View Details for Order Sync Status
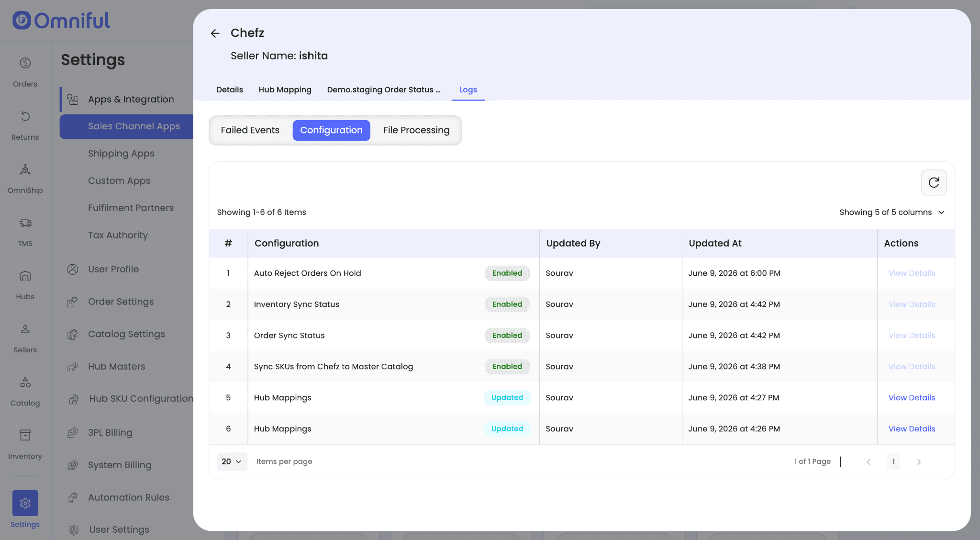Viewport: 980px width, 540px height. tap(912, 336)
